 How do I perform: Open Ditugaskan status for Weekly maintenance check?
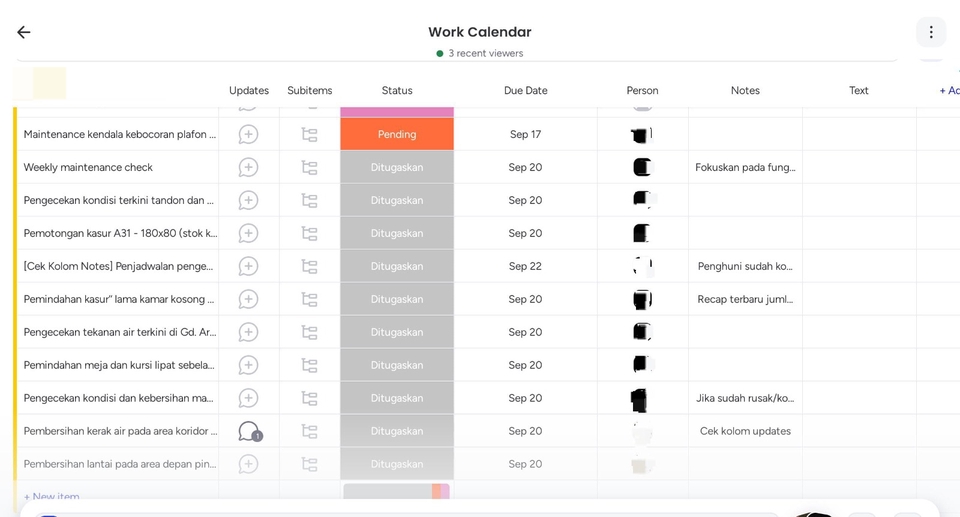coord(397,167)
